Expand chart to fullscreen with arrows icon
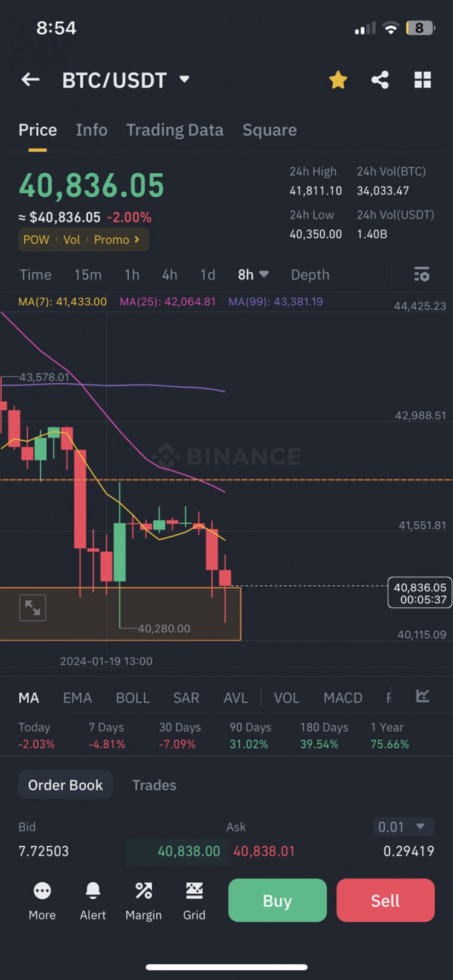Image resolution: width=453 pixels, height=980 pixels. (x=33, y=608)
